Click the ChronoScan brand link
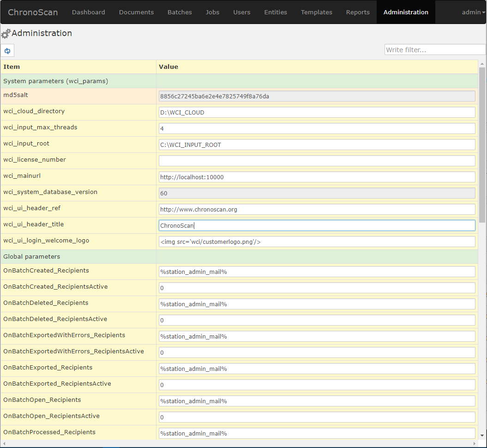487x448 pixels. coord(33,12)
